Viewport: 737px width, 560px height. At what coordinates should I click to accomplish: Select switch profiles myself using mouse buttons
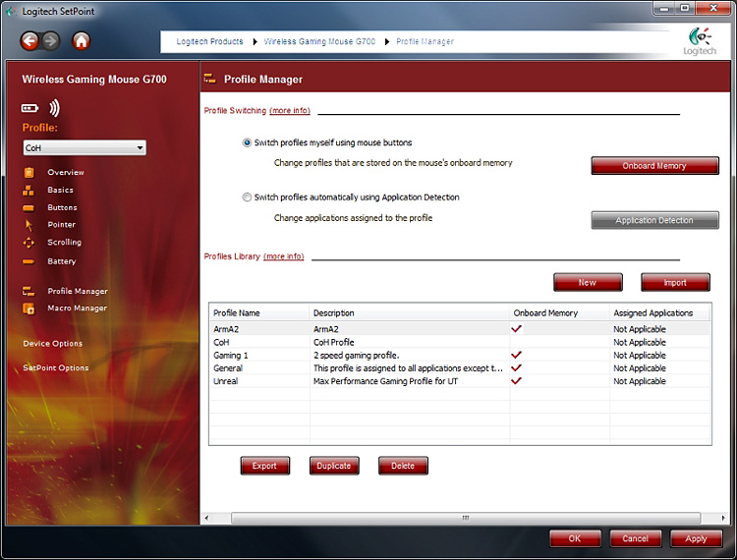[x=247, y=142]
